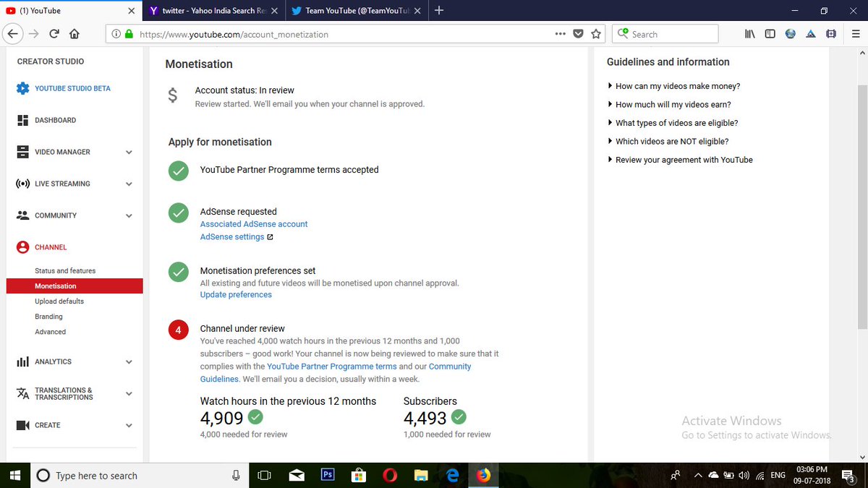Open page actions three-dot menu
The width and height of the screenshot is (868, 488).
point(561,34)
